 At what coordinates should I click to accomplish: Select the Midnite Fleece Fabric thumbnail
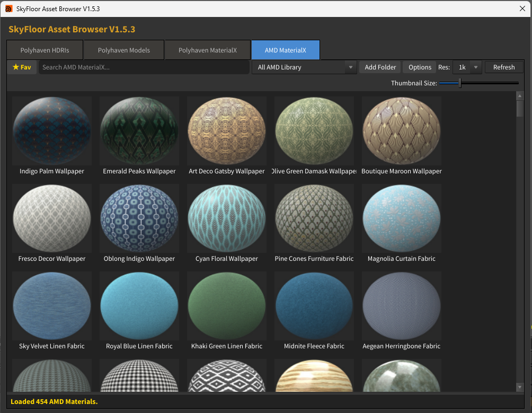click(x=314, y=306)
